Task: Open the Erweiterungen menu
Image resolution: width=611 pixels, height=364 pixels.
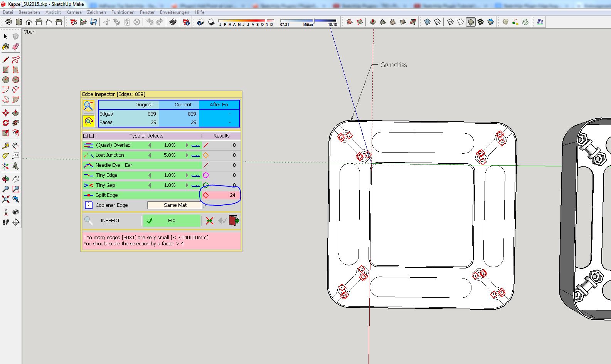Action: tap(174, 12)
